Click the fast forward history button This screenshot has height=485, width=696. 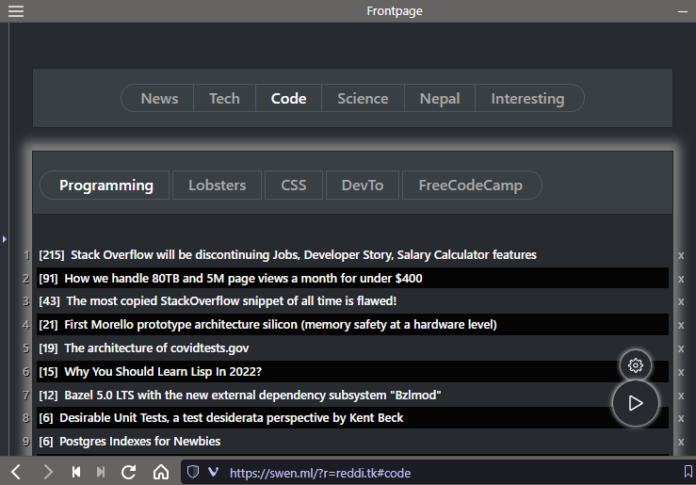coord(101,472)
